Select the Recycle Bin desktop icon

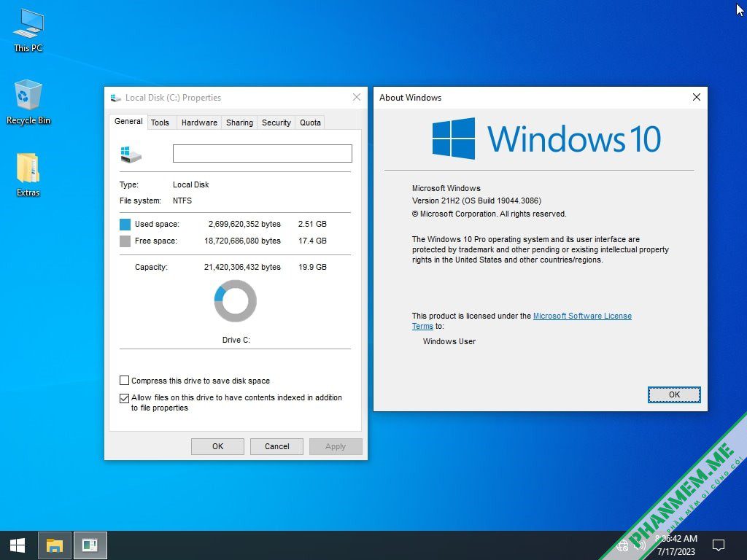(28, 102)
